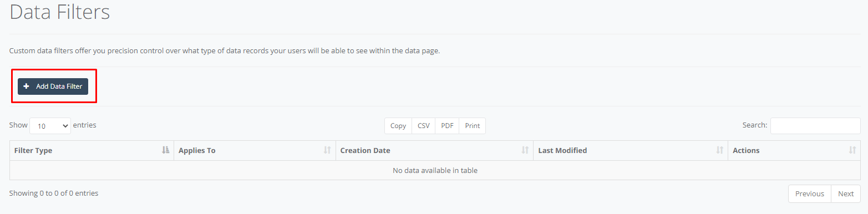Screen dimensions: 868x214
Task: Print the data filters table
Action: point(473,126)
